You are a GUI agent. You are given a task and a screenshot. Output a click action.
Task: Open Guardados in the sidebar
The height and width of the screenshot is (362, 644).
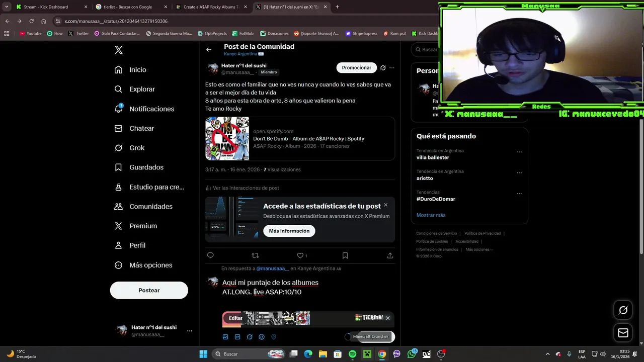point(139,167)
